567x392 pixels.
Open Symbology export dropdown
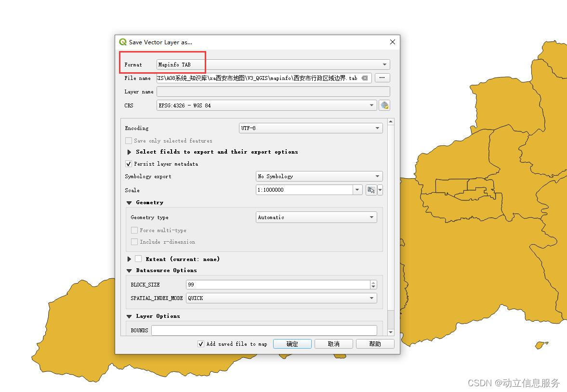point(319,176)
